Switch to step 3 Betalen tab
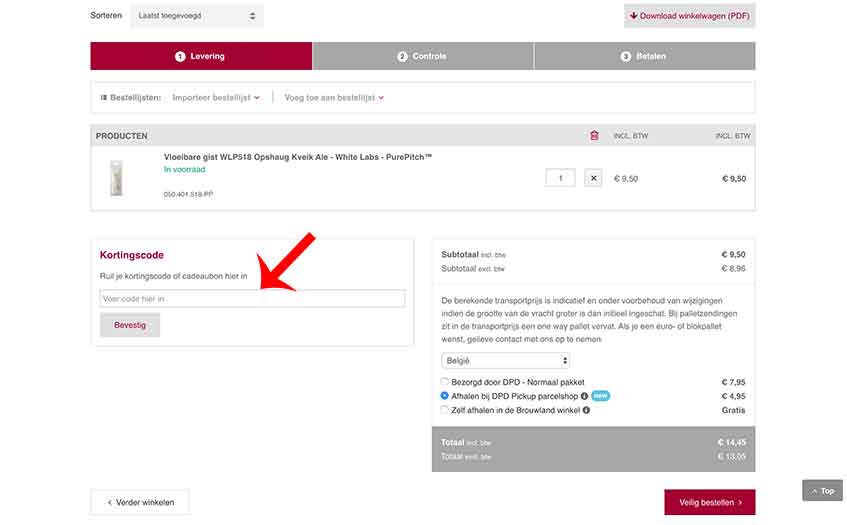 pos(644,56)
